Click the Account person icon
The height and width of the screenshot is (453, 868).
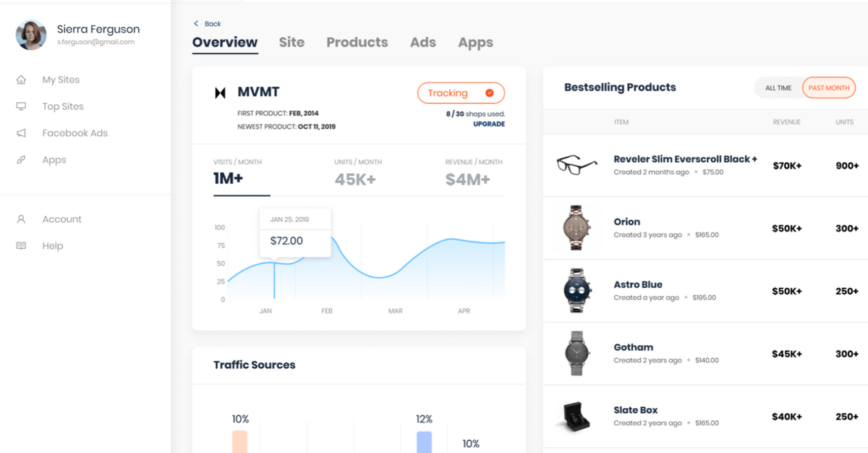(x=21, y=219)
